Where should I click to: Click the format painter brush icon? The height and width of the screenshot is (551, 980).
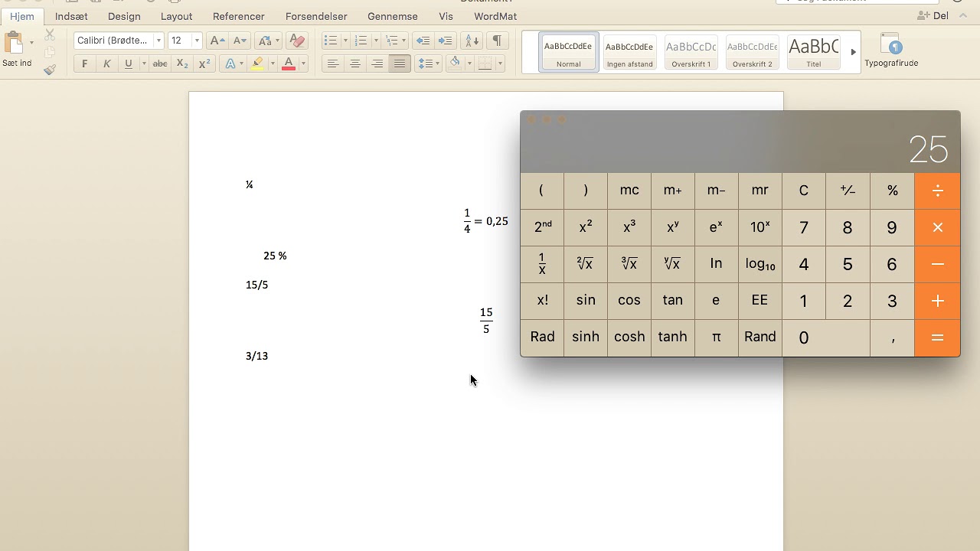point(50,70)
